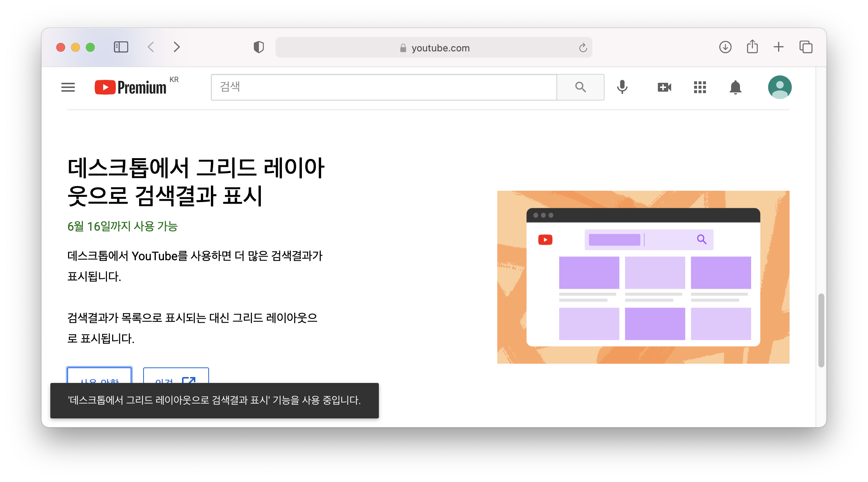This screenshot has height=482, width=868.
Task: Open the YouTube hamburger guide menu
Action: pos(68,87)
